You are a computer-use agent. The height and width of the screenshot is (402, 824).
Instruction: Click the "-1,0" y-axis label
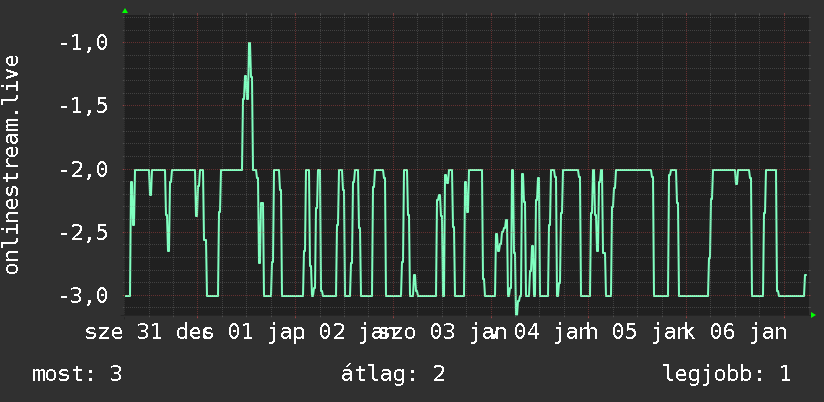point(84,43)
